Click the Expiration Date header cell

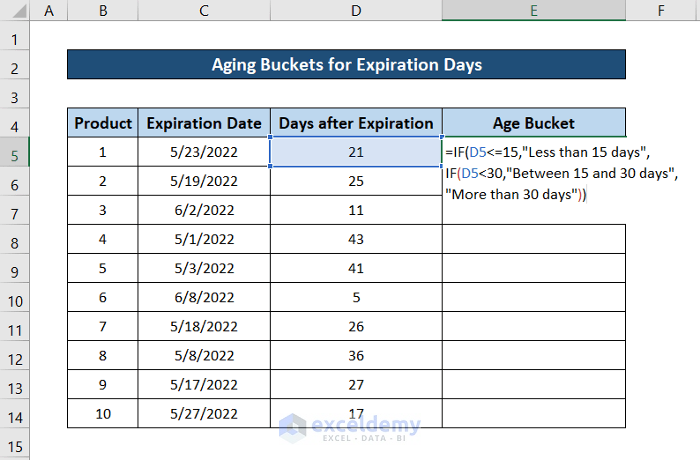click(x=204, y=123)
